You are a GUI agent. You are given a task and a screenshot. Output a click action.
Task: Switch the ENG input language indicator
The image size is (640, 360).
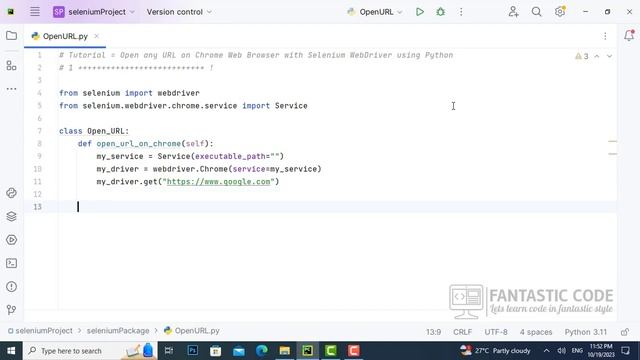(x=577, y=351)
